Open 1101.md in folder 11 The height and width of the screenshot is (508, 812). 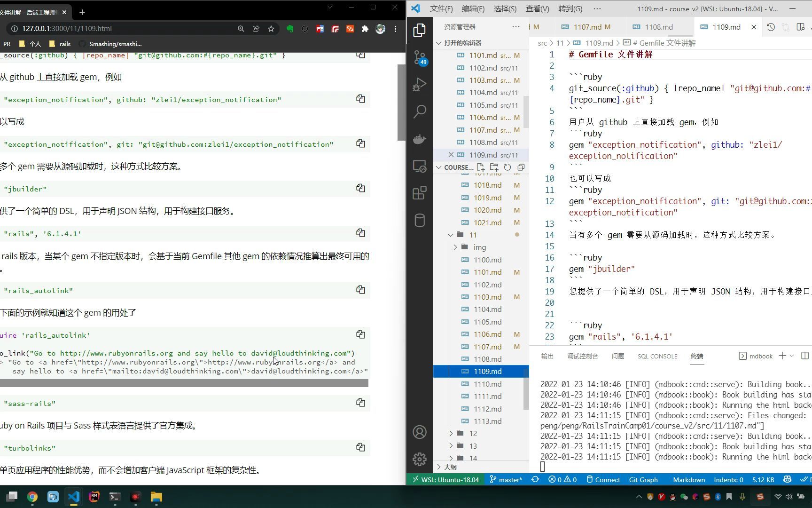pyautogui.click(x=487, y=272)
